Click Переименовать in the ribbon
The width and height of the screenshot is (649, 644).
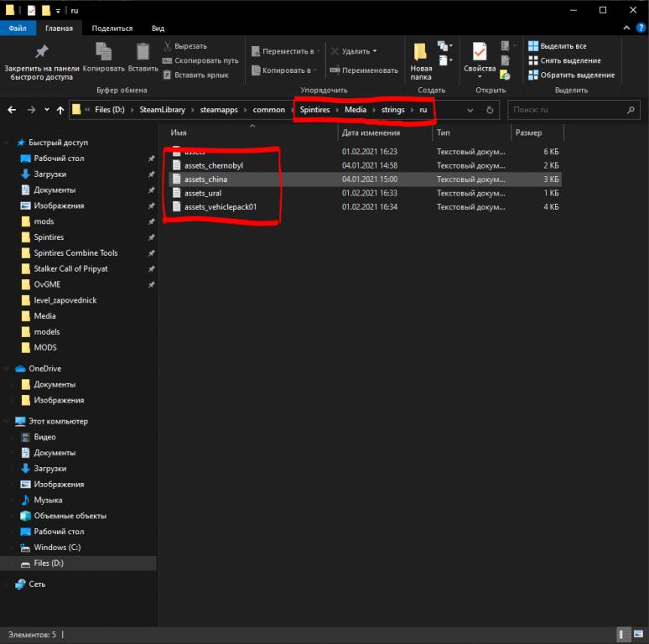pyautogui.click(x=364, y=70)
